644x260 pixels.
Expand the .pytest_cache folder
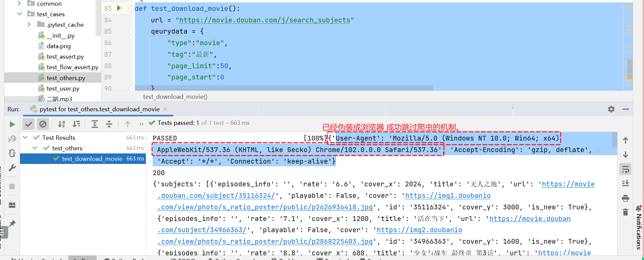point(29,24)
